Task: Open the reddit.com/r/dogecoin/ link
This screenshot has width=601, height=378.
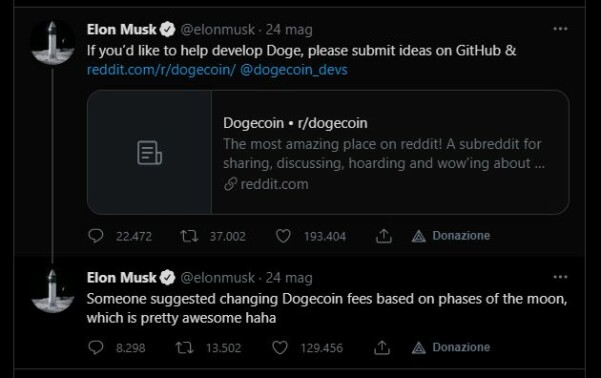Action: tap(161, 70)
